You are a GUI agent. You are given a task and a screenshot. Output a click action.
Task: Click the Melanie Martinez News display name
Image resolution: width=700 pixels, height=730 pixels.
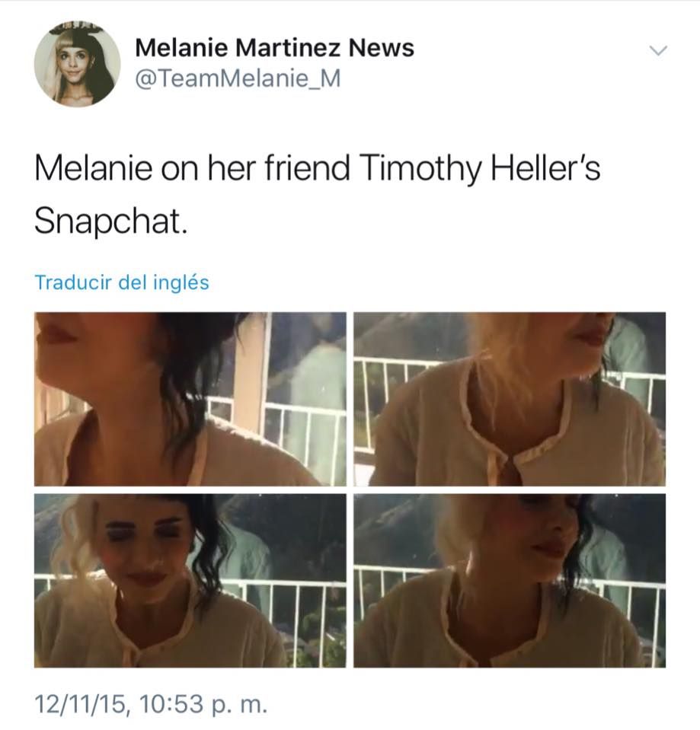[x=274, y=48]
